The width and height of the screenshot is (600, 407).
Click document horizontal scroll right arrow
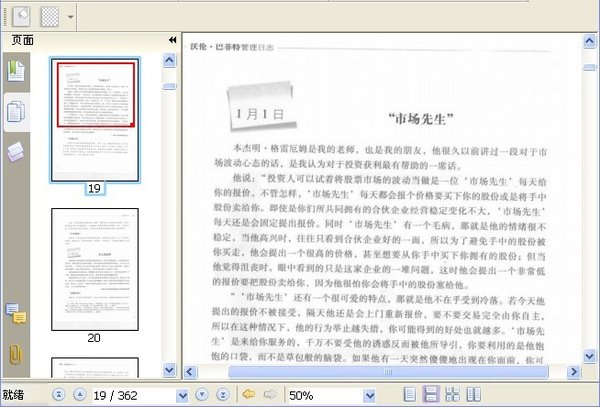click(x=573, y=371)
